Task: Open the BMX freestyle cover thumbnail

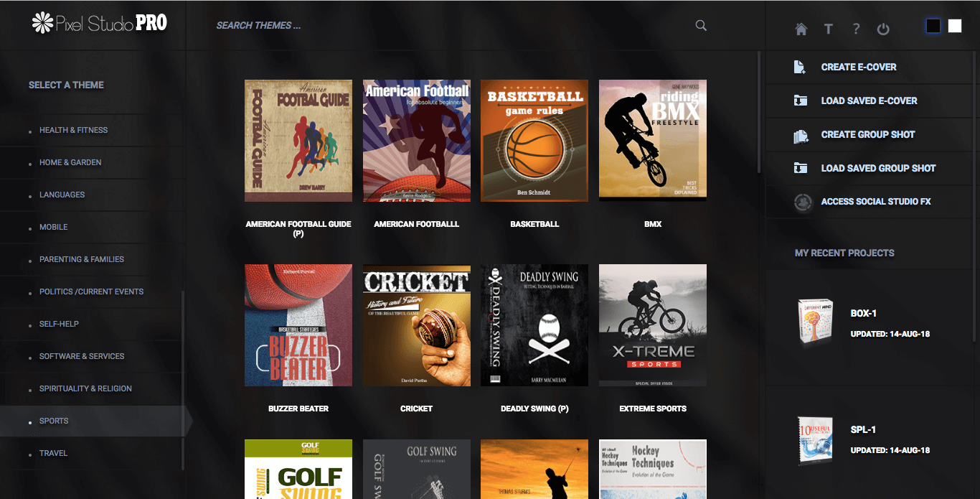Action: (653, 141)
